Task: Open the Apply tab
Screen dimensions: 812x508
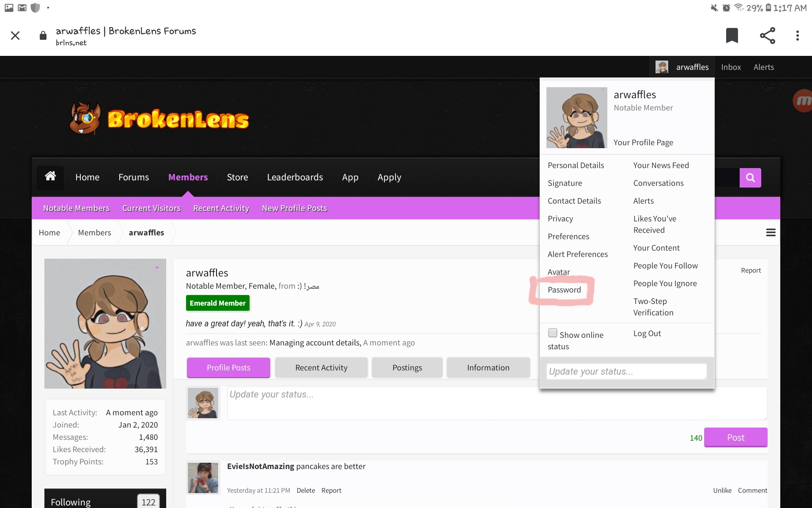Action: 389,177
